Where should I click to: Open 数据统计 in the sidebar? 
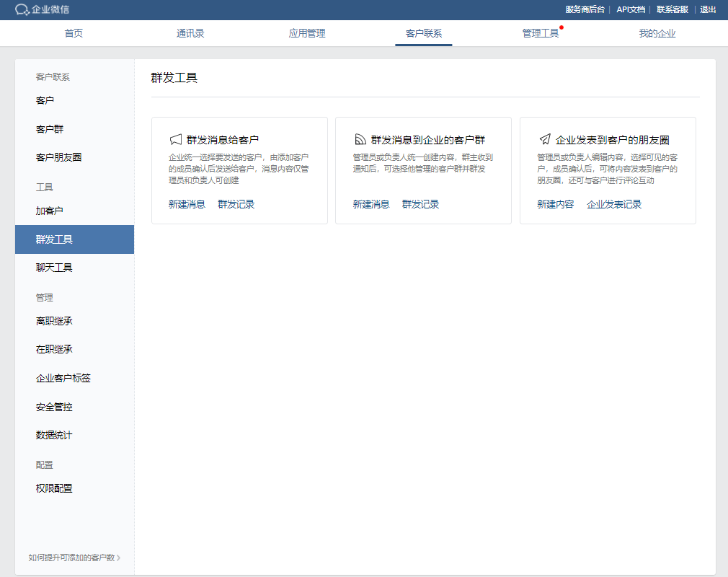tap(54, 436)
